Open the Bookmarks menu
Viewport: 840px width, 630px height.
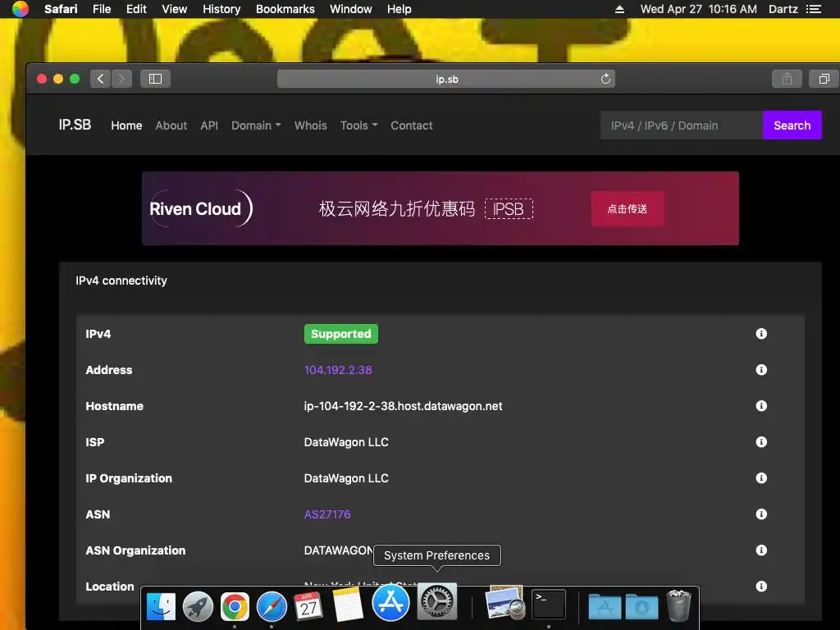285,9
